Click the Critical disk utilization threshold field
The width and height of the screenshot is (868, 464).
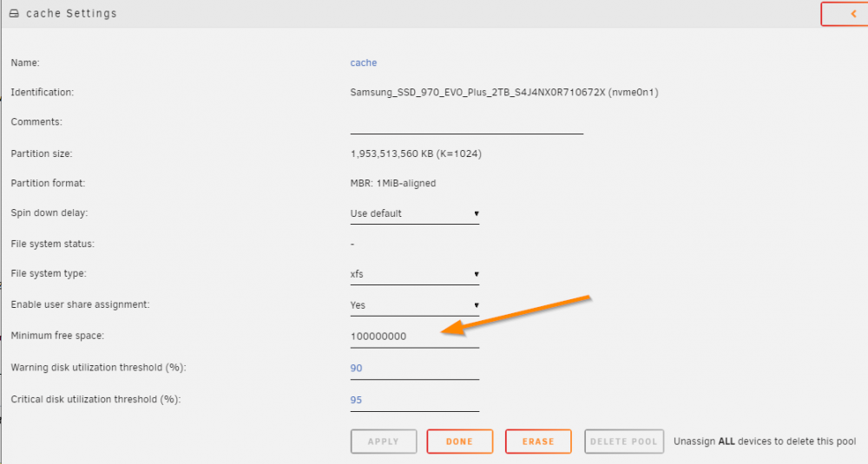point(415,400)
